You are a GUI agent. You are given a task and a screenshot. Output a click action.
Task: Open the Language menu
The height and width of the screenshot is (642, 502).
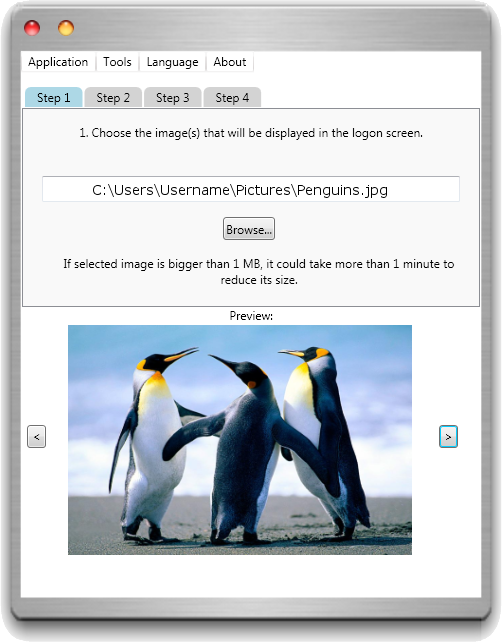(x=172, y=62)
